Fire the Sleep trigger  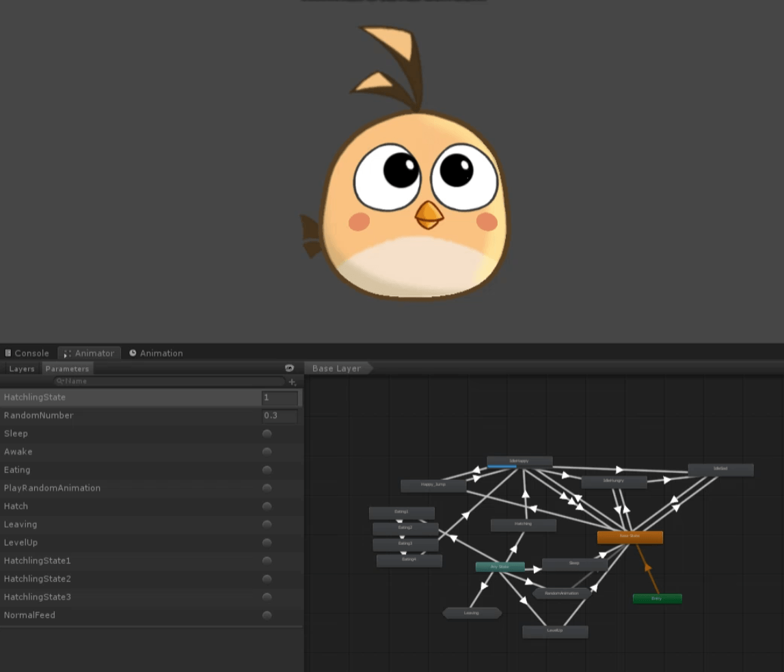266,433
